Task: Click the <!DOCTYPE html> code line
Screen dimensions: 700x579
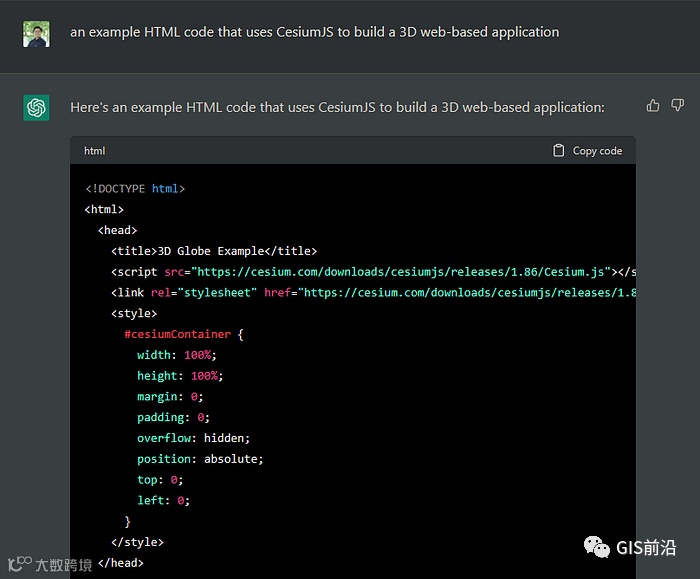Action: click(135, 189)
